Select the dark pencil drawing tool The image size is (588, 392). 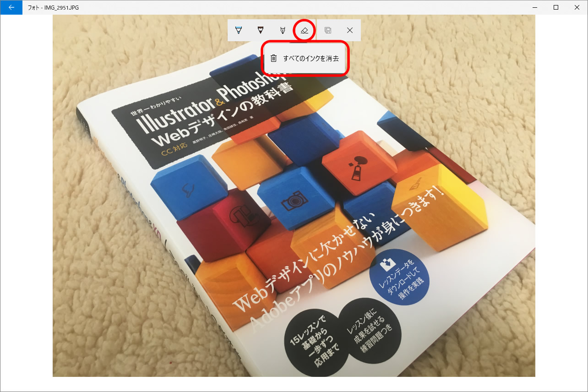(x=260, y=30)
